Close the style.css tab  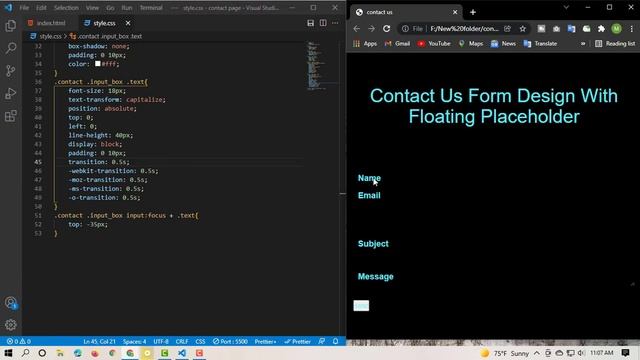point(128,23)
